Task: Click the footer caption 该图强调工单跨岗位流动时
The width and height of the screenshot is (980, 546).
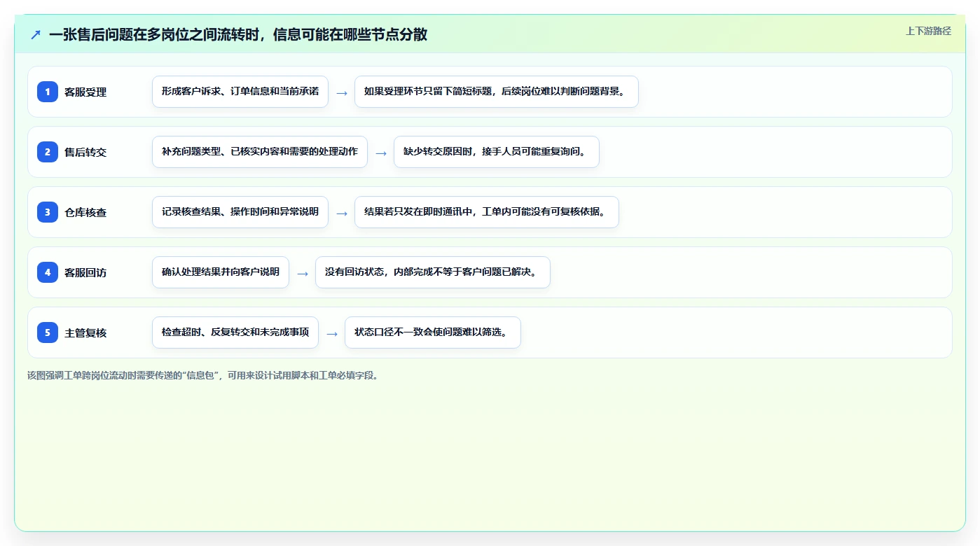Action: click(205, 375)
